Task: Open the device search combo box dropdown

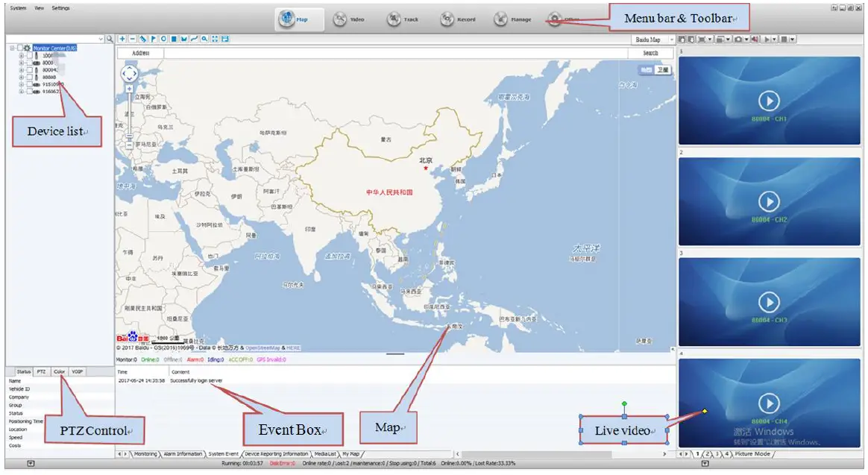Action: click(x=101, y=39)
